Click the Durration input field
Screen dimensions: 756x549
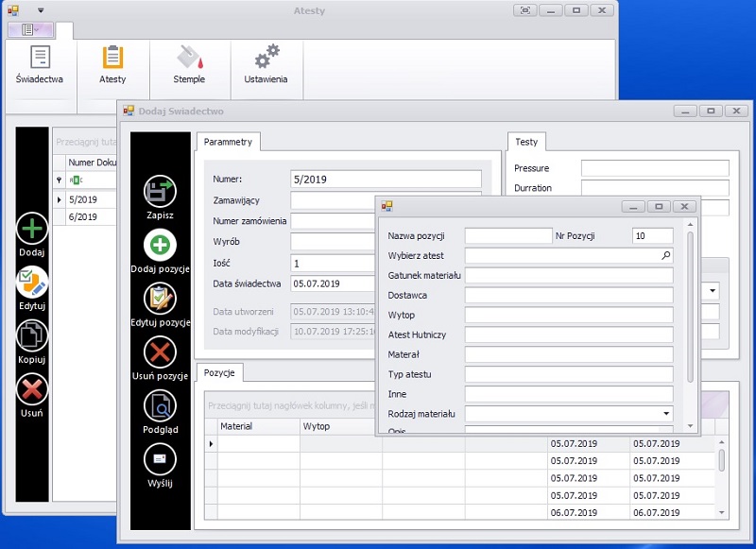click(655, 188)
